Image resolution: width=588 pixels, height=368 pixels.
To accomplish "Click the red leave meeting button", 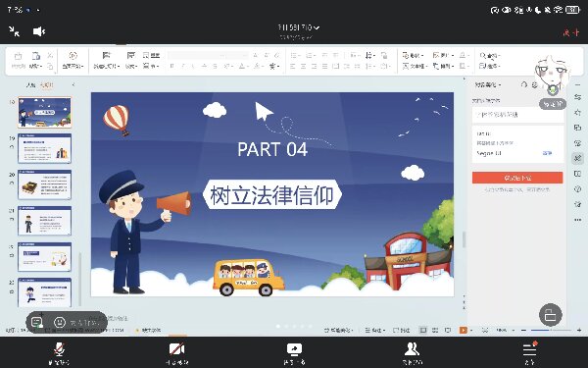I will (x=570, y=32).
